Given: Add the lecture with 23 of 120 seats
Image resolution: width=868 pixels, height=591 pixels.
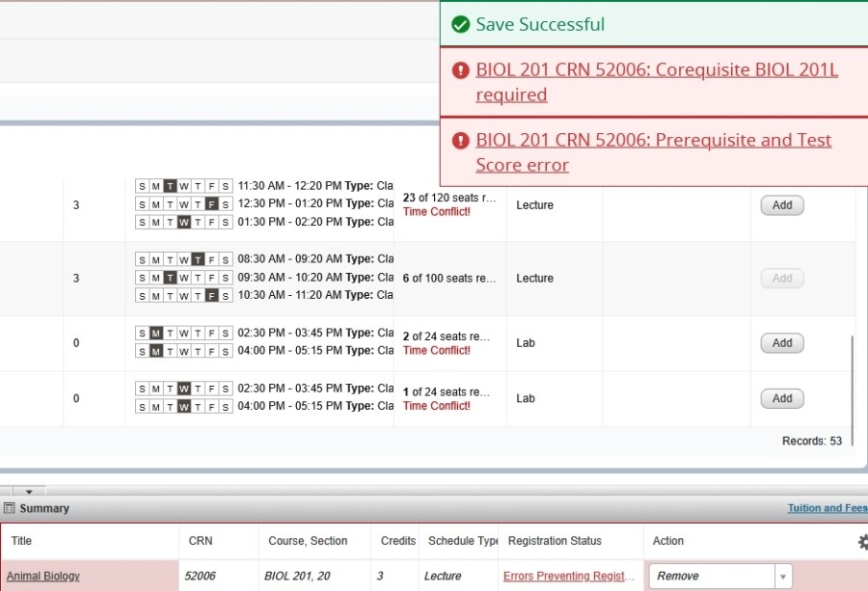Looking at the screenshot, I should point(781,205).
